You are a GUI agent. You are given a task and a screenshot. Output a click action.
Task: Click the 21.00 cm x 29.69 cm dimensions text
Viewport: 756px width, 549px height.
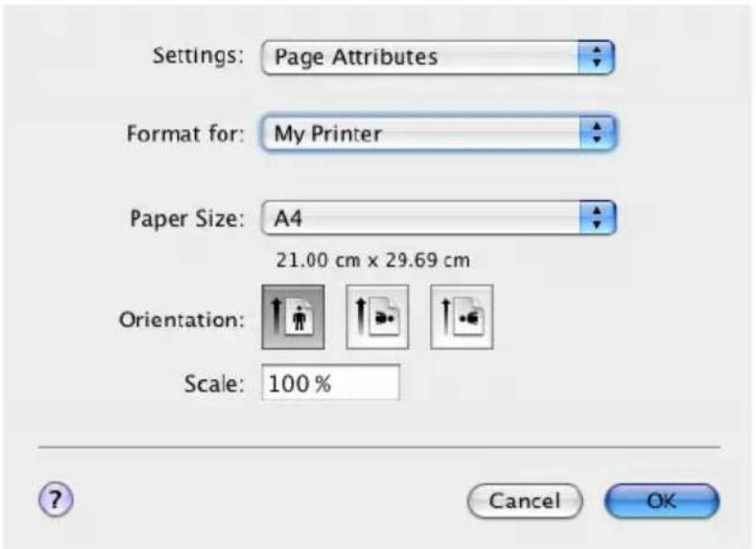click(372, 261)
